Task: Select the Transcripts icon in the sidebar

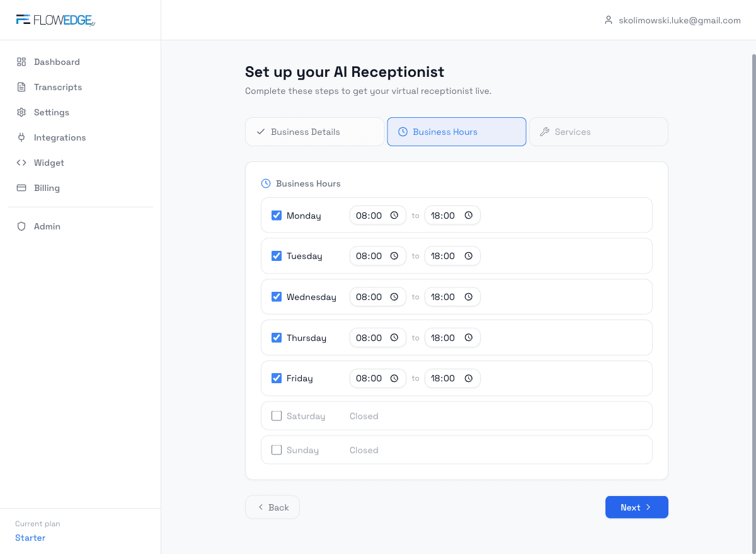Action: pyautogui.click(x=21, y=87)
